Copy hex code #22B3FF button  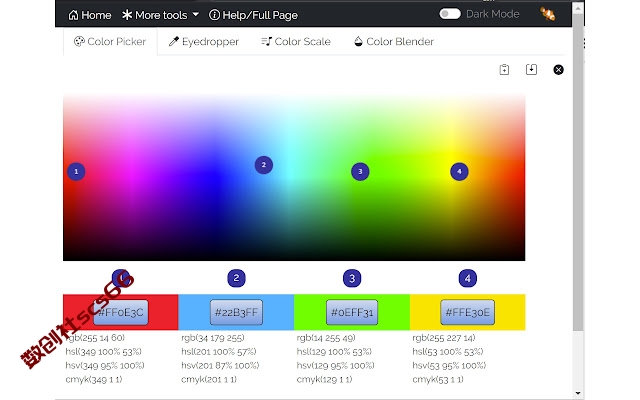[236, 312]
